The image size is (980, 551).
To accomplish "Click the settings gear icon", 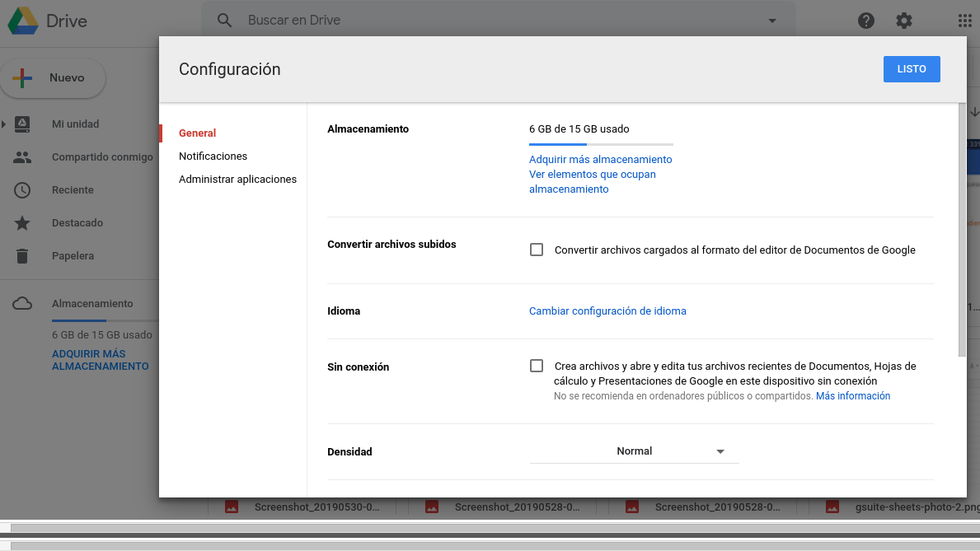I will 904,21.
